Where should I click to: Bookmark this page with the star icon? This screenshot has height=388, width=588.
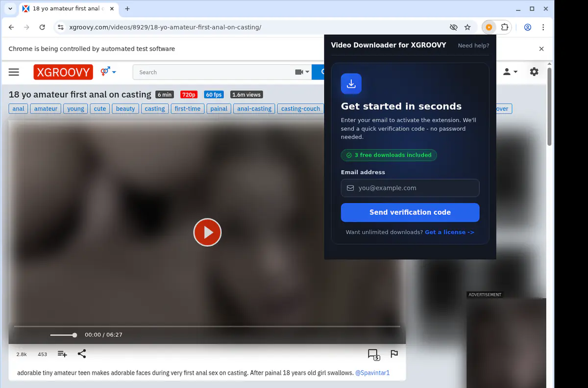coord(467,27)
